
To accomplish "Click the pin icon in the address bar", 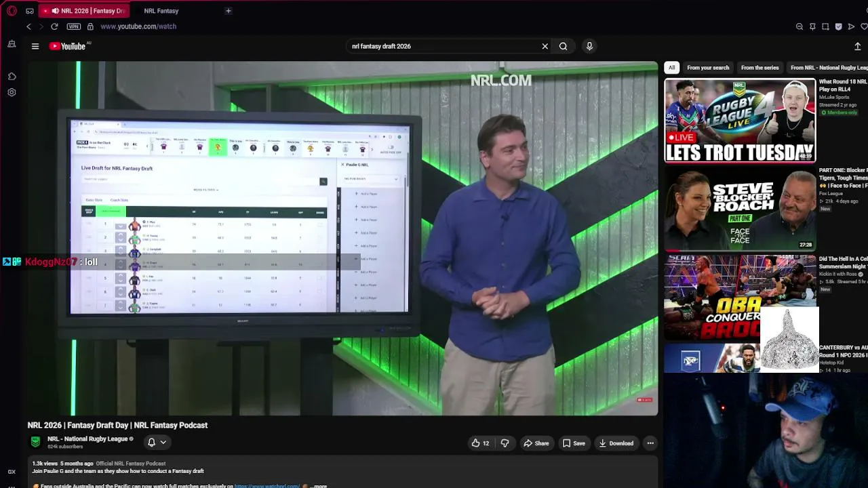I will pos(812,26).
